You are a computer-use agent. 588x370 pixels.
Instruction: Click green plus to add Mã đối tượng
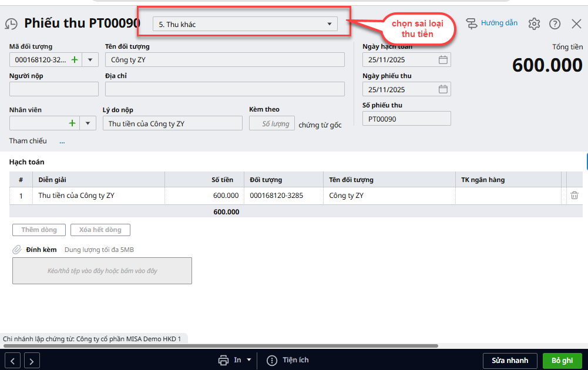(x=74, y=60)
